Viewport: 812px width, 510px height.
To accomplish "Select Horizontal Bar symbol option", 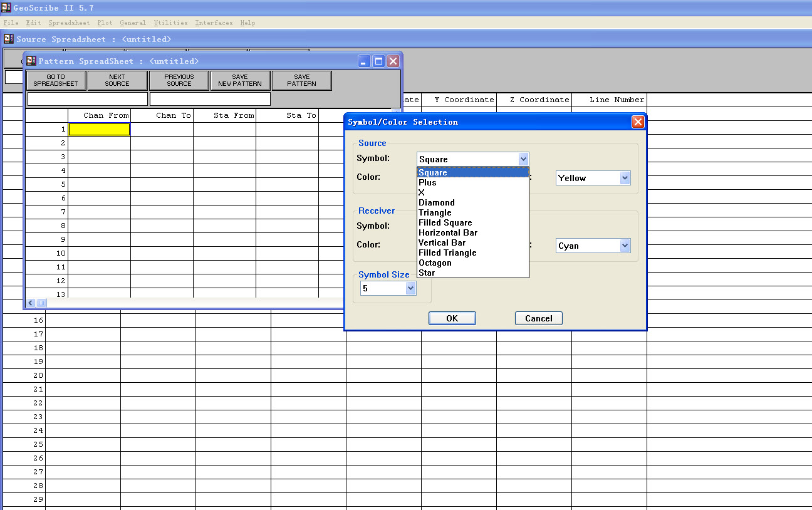I will [x=473, y=232].
